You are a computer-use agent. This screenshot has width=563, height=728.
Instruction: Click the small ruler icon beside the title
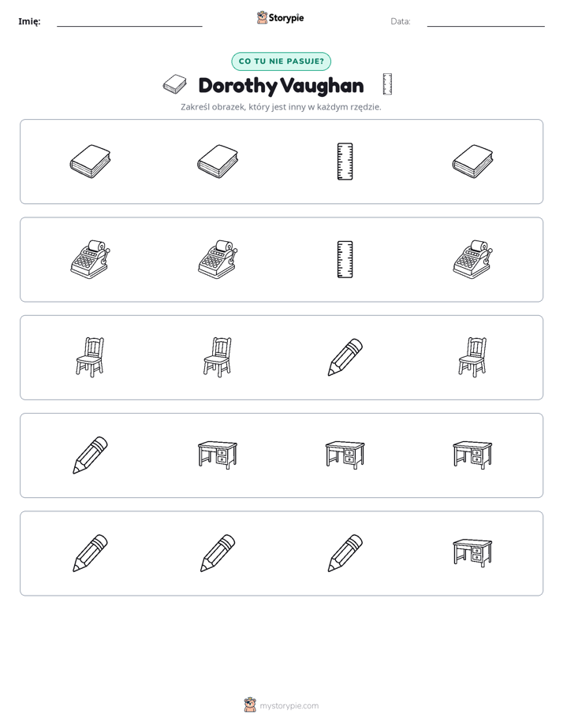pos(387,84)
